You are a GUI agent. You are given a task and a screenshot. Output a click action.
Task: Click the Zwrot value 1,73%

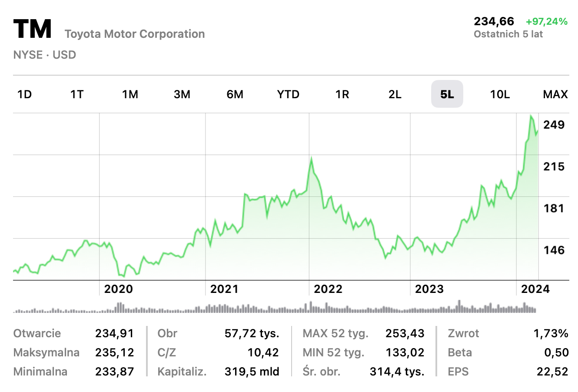click(x=551, y=333)
